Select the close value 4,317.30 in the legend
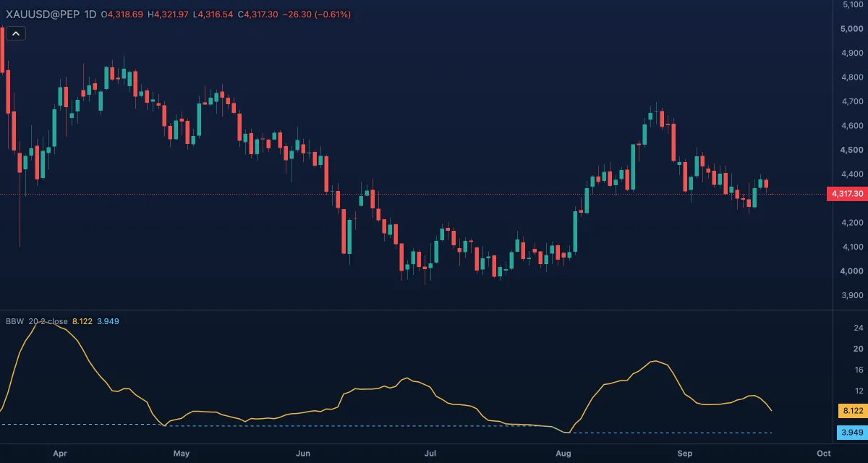The height and width of the screenshot is (463, 868). click(262, 14)
